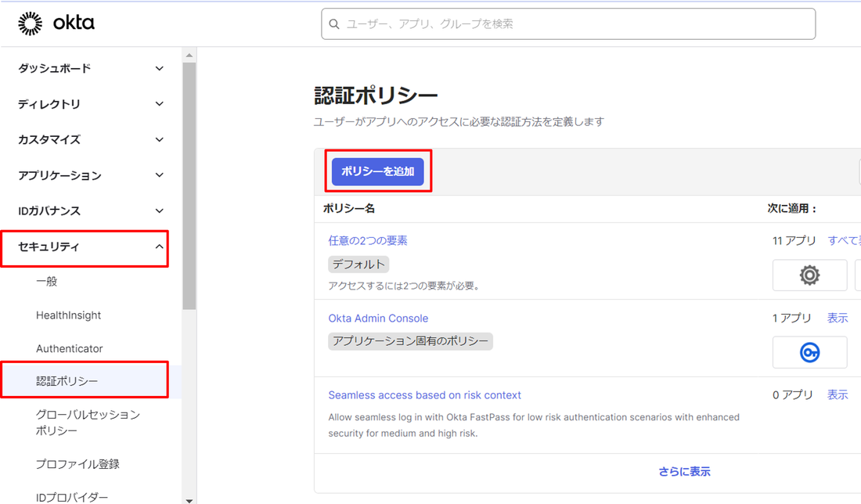This screenshot has height=504, width=861.
Task: Click the デフォルト tag label
Action: tap(358, 264)
